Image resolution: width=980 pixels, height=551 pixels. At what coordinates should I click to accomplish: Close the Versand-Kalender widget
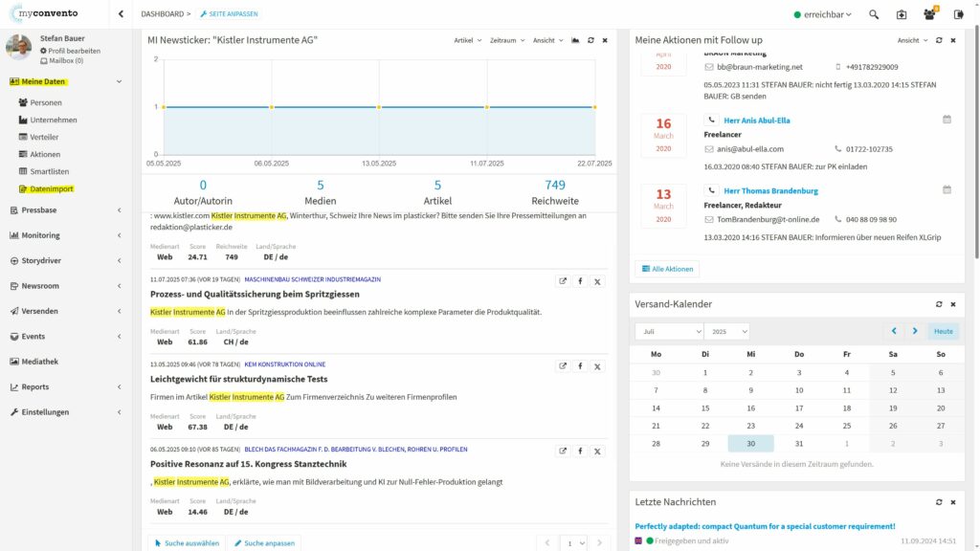click(953, 304)
